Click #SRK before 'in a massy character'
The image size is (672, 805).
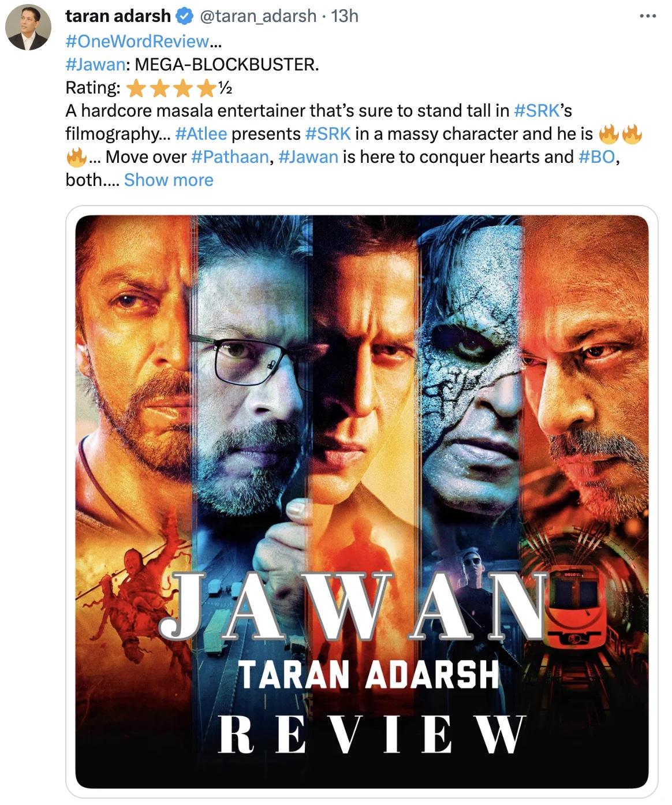327,133
